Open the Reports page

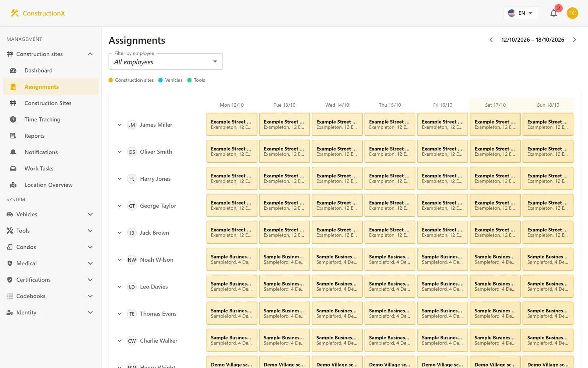51,136
